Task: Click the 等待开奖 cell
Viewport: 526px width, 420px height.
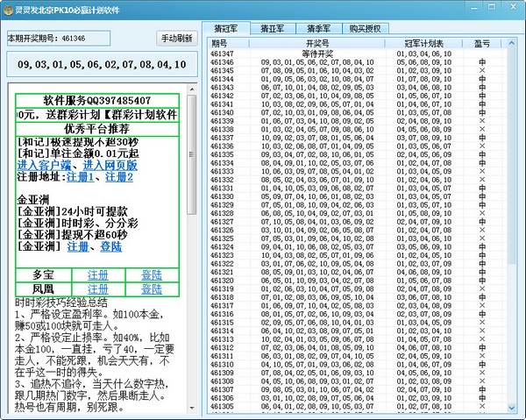Action: (x=317, y=53)
